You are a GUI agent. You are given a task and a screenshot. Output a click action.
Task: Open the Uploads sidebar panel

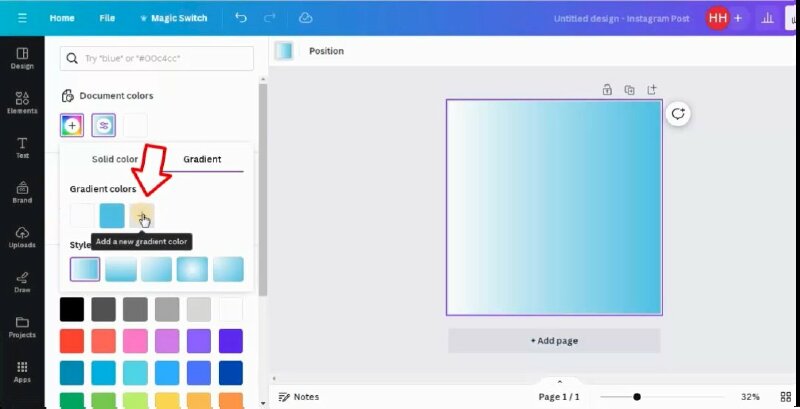[22, 237]
